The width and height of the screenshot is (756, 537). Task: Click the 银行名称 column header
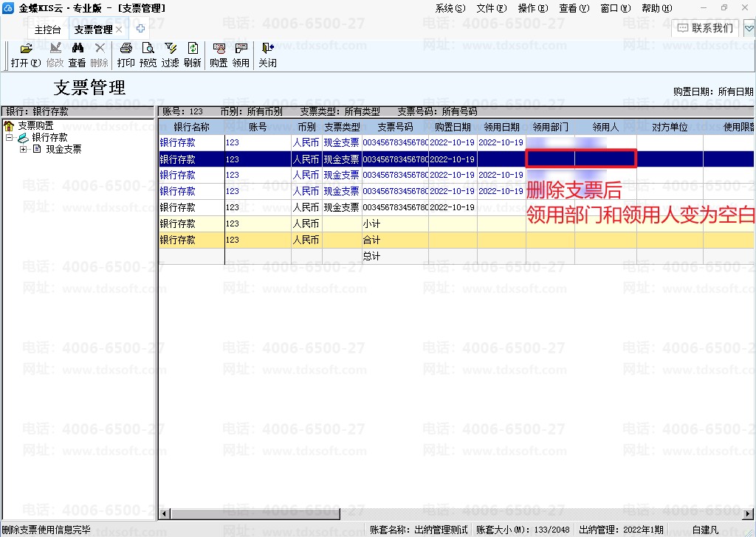191,127
